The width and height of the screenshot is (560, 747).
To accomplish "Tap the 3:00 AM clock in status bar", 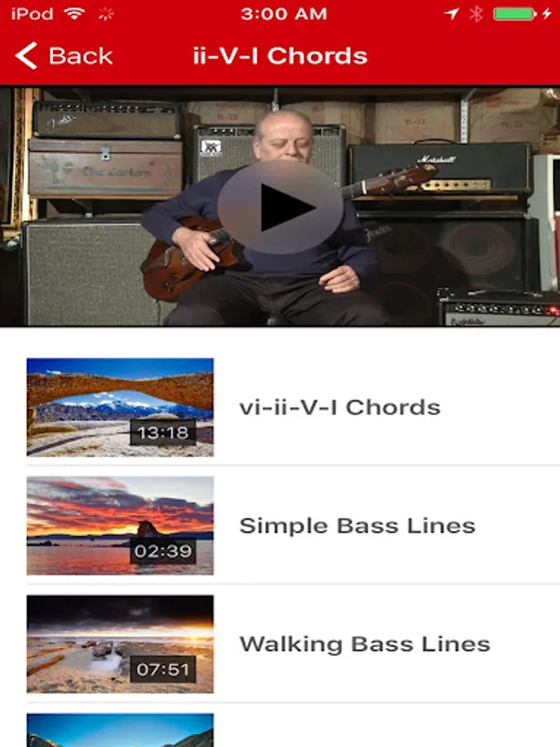I will (284, 13).
